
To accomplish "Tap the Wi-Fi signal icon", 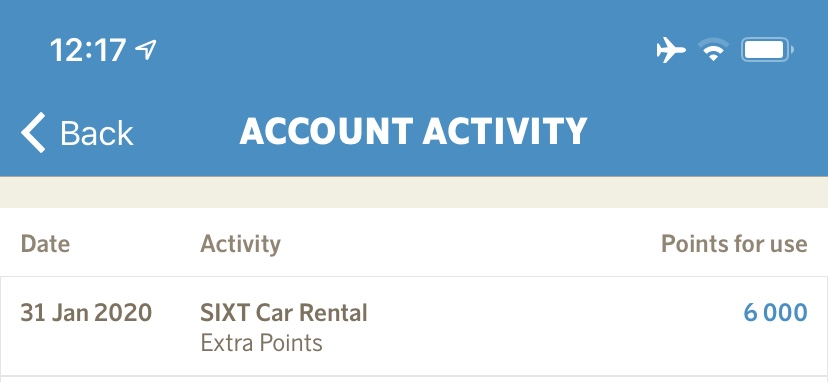I will pos(713,51).
